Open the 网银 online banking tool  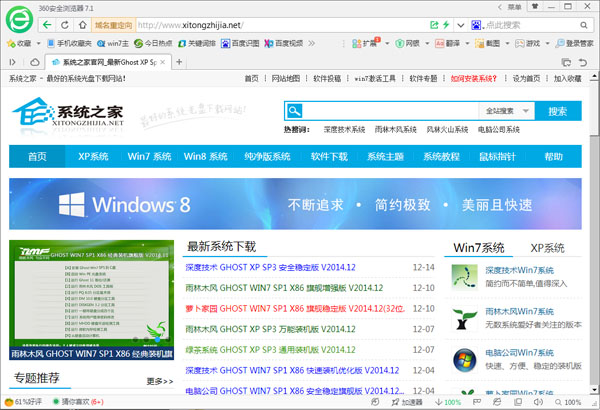click(x=408, y=43)
